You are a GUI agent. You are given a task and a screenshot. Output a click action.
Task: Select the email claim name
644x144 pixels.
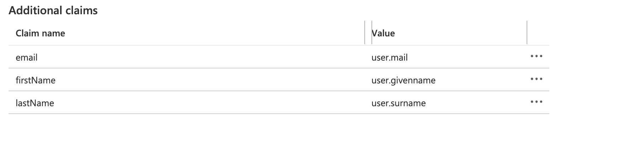point(27,57)
